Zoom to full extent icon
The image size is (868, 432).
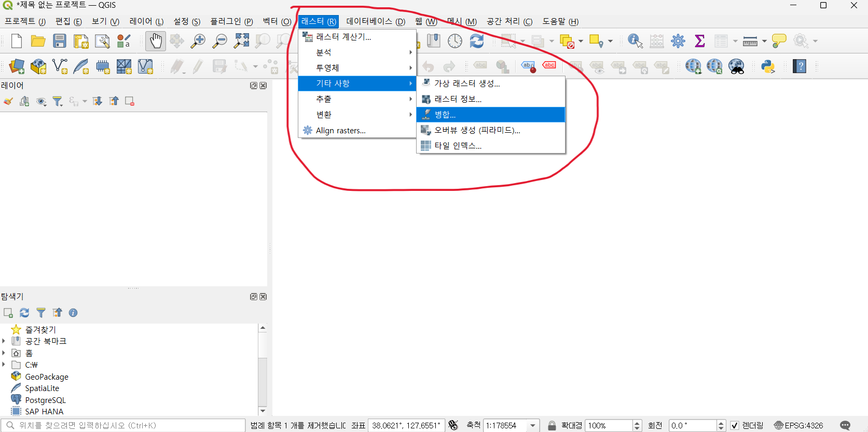click(241, 41)
